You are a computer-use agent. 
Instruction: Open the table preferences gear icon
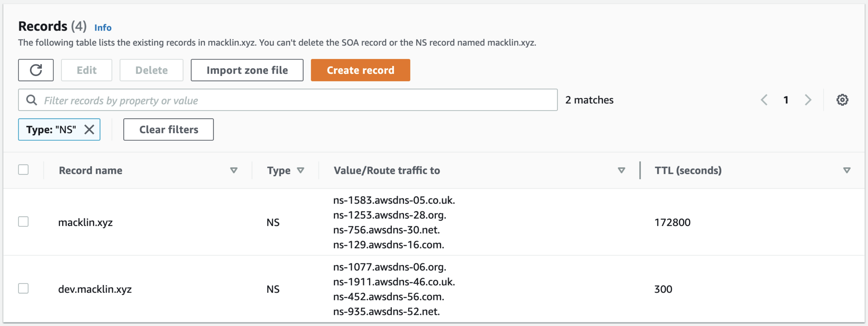tap(842, 100)
